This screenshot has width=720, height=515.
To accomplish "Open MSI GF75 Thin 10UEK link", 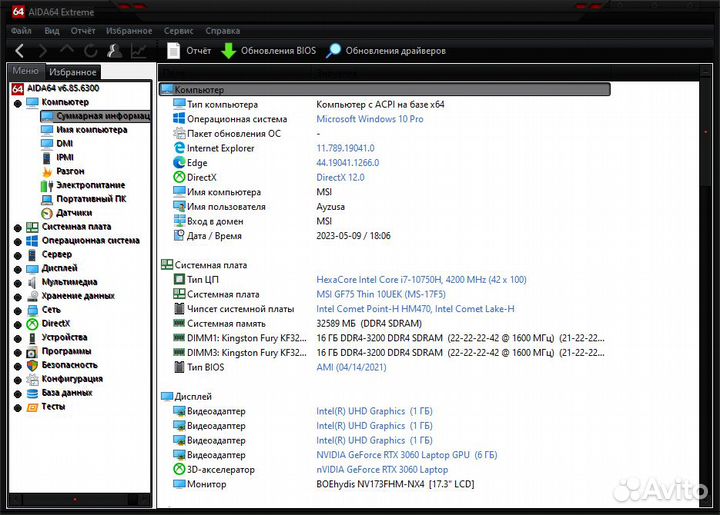I will click(x=381, y=294).
